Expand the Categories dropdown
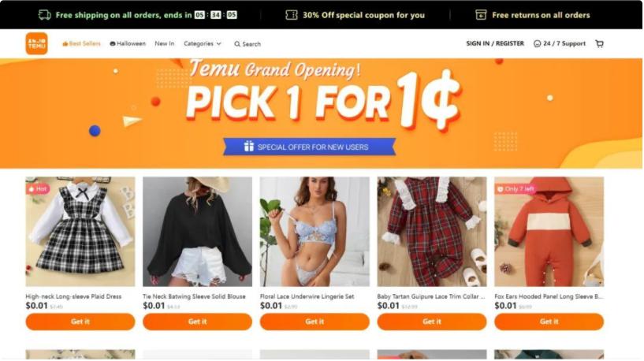 [x=202, y=43]
